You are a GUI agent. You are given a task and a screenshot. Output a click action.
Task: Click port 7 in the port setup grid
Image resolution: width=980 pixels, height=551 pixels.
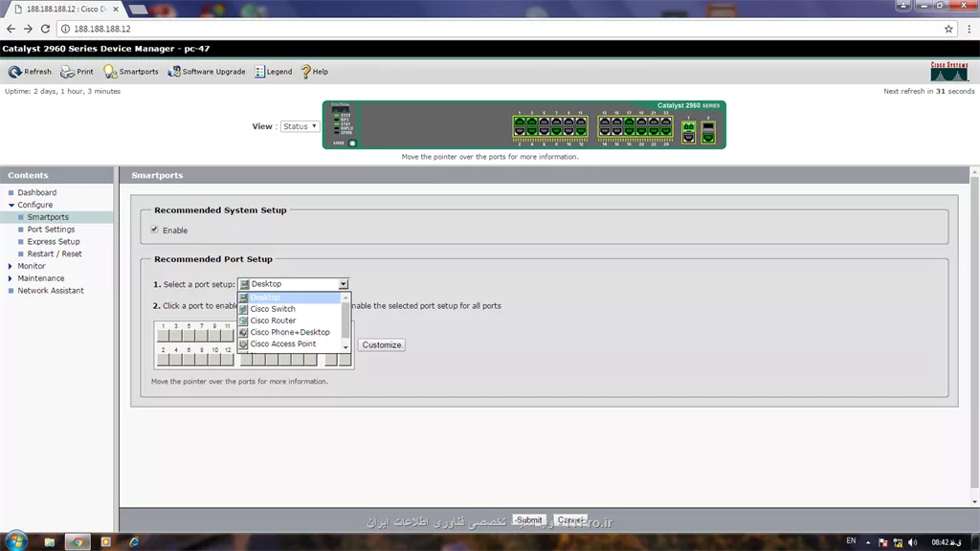point(202,335)
